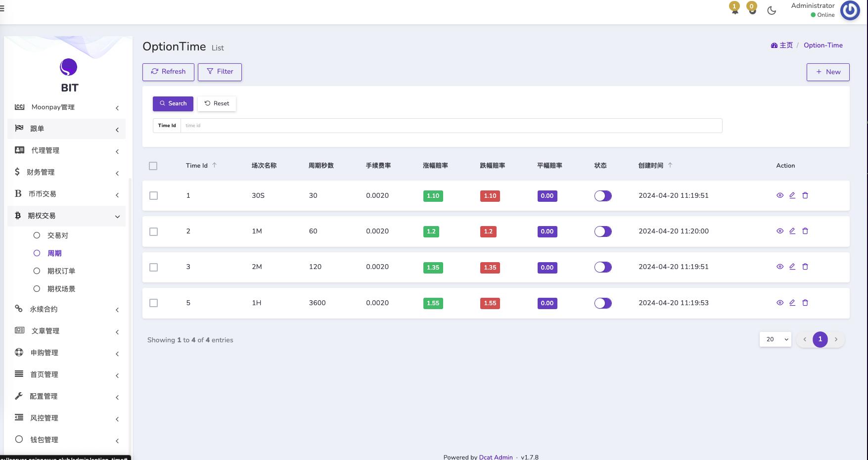This screenshot has width=868, height=460.
Task: Check the checkbox for row 2M
Action: pyautogui.click(x=154, y=267)
